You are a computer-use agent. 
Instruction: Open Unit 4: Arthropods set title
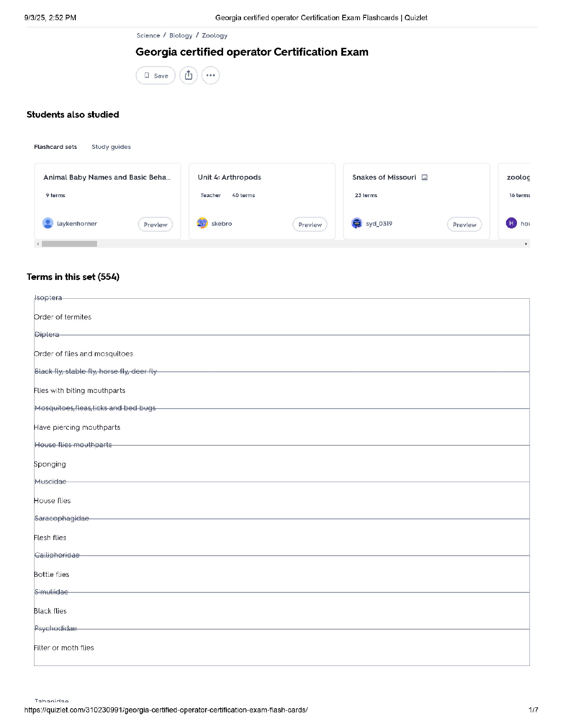click(229, 177)
